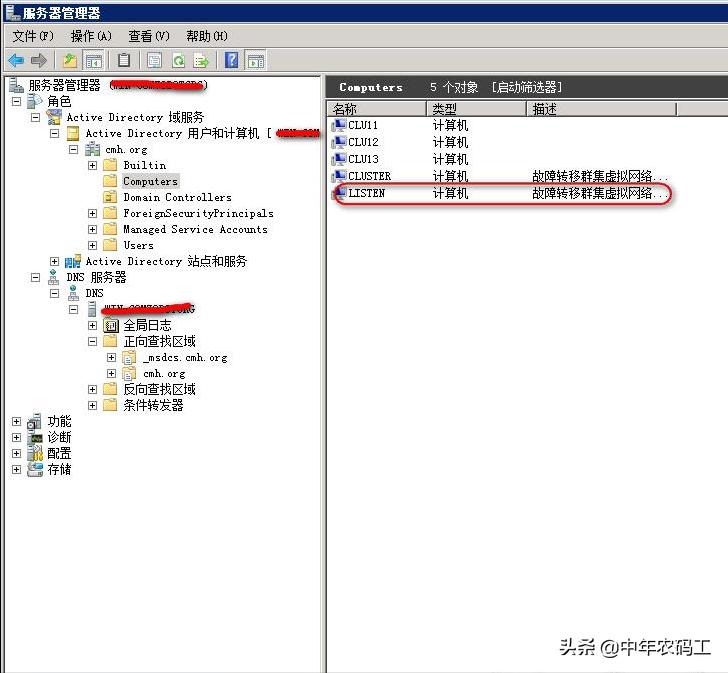Open the 帮助(H) menu
The height and width of the screenshot is (673, 728).
click(x=207, y=36)
